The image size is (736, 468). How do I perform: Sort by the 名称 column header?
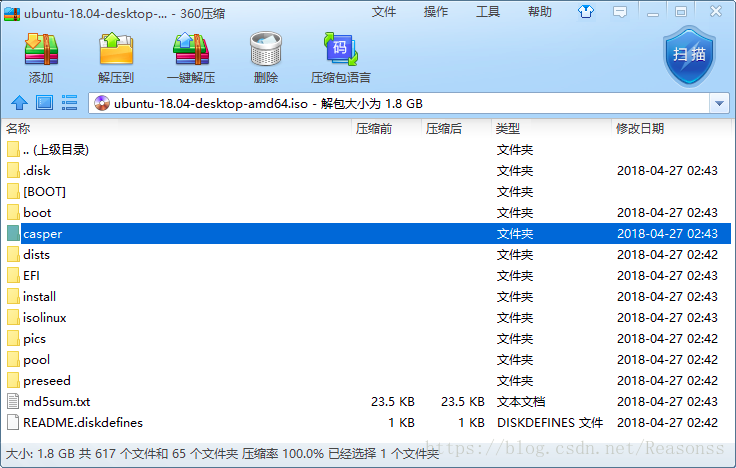(x=176, y=129)
